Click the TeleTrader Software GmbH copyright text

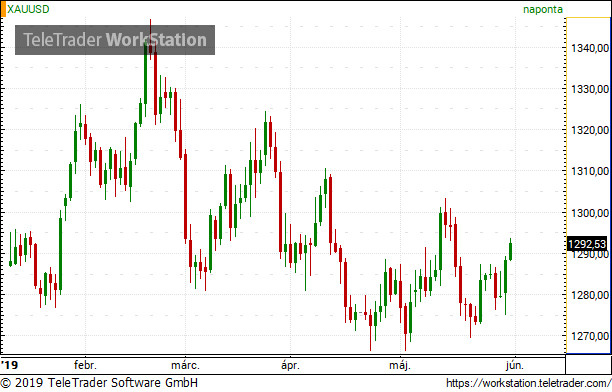(99, 383)
